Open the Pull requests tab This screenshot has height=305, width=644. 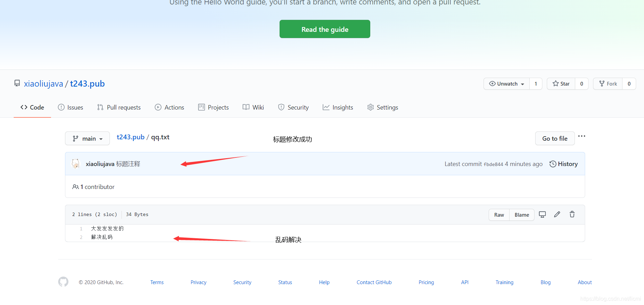(x=119, y=107)
